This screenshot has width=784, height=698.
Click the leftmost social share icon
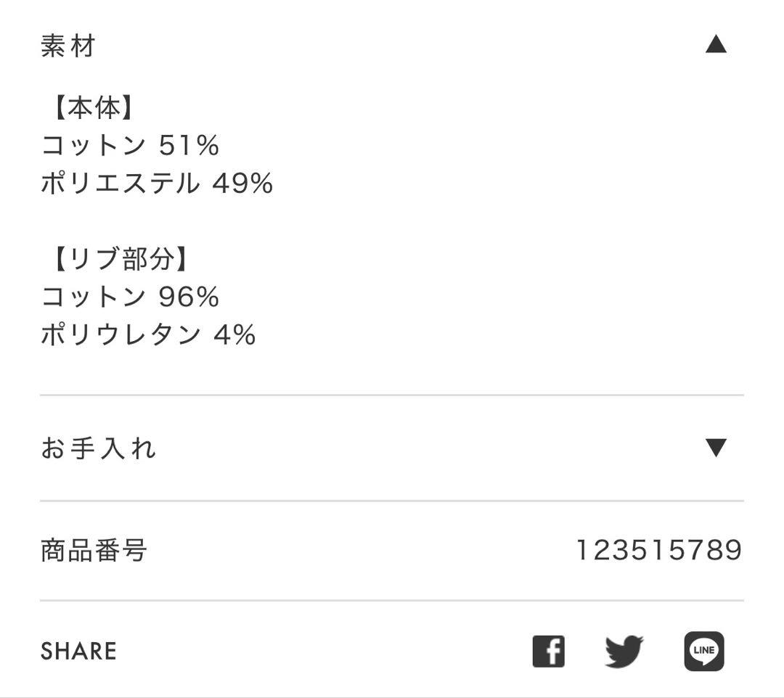point(549,651)
